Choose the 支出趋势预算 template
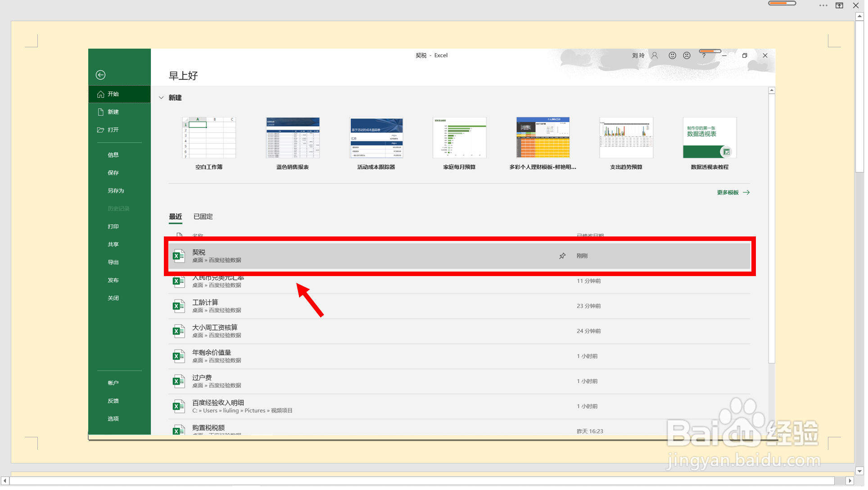This screenshot has width=868, height=490. 629,138
